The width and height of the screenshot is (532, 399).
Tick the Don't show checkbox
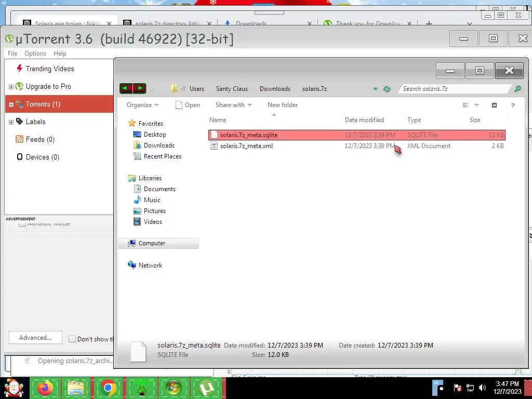72,339
